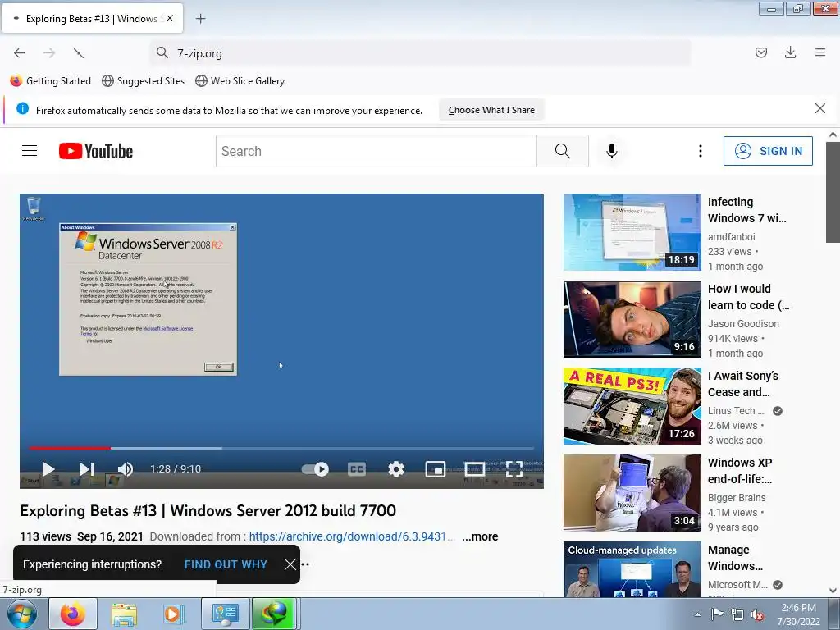Screen dimensions: 840x630
Task: Go back with the browser back arrow
Action: pyautogui.click(x=20, y=53)
